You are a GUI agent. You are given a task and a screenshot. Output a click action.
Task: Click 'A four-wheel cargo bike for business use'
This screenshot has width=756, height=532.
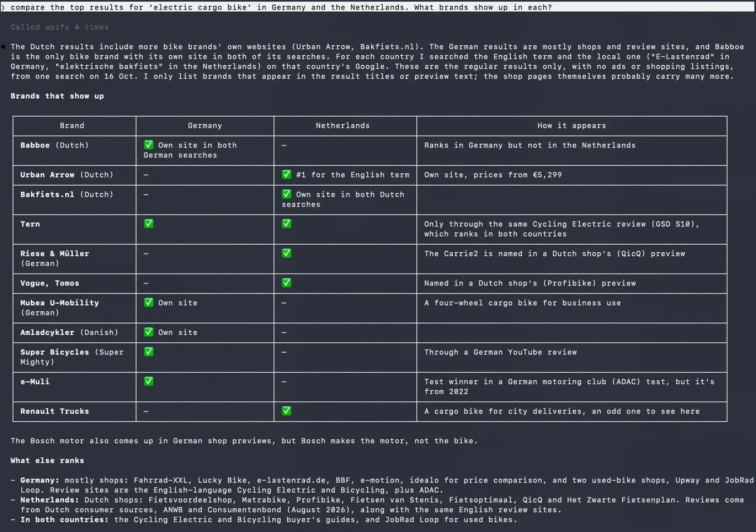(x=523, y=303)
